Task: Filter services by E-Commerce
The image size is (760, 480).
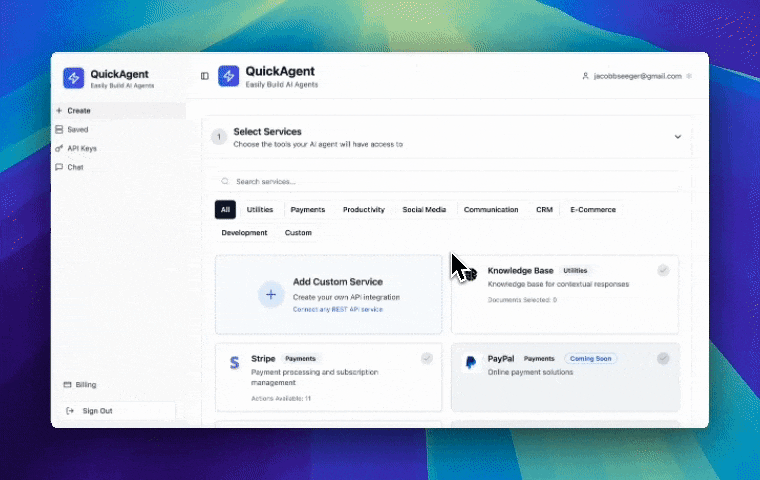Action: pyautogui.click(x=593, y=209)
